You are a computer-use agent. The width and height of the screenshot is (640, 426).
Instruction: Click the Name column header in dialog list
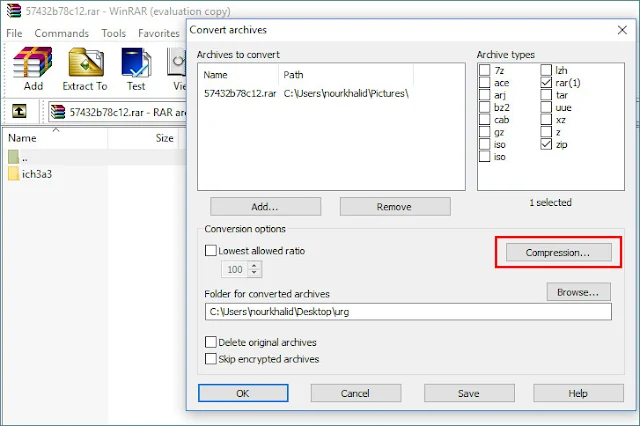point(240,75)
